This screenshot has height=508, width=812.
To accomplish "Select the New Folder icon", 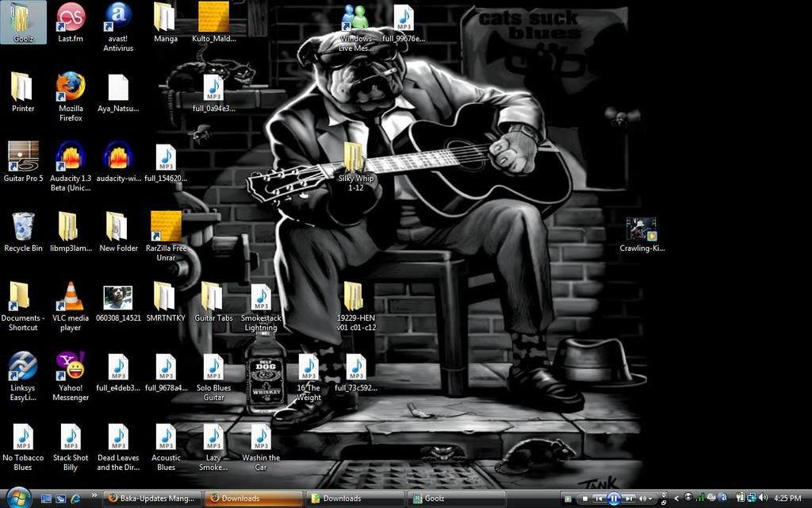I will coord(118,231).
